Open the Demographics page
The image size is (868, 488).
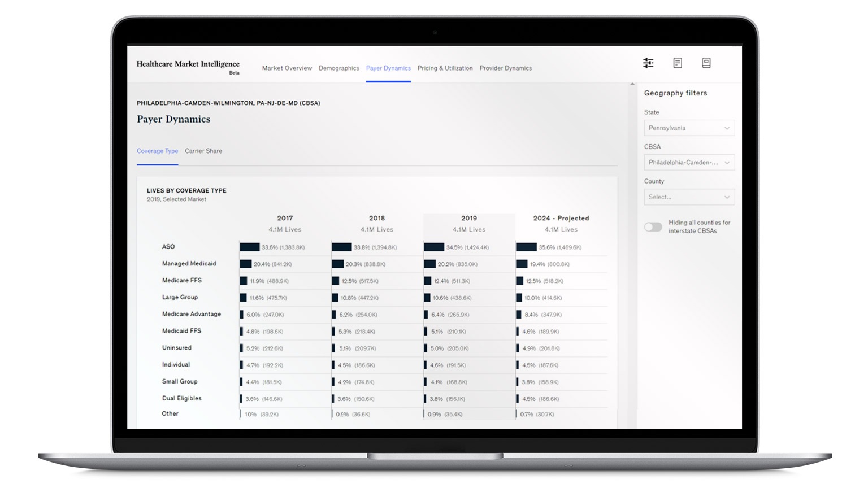339,68
